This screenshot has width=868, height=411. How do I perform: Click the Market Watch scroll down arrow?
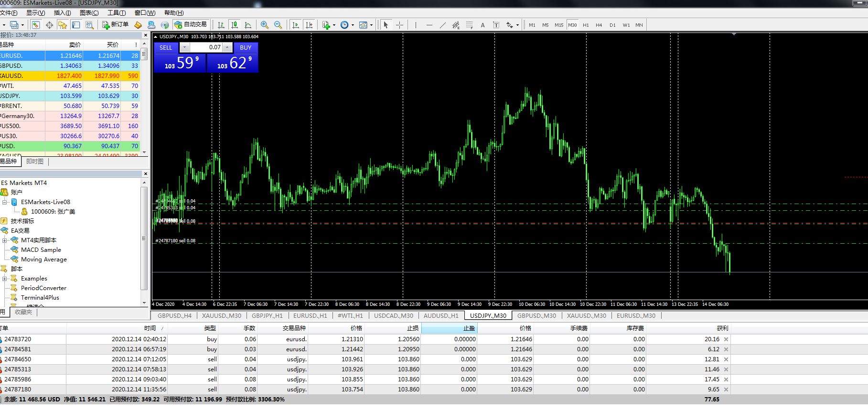[144, 152]
